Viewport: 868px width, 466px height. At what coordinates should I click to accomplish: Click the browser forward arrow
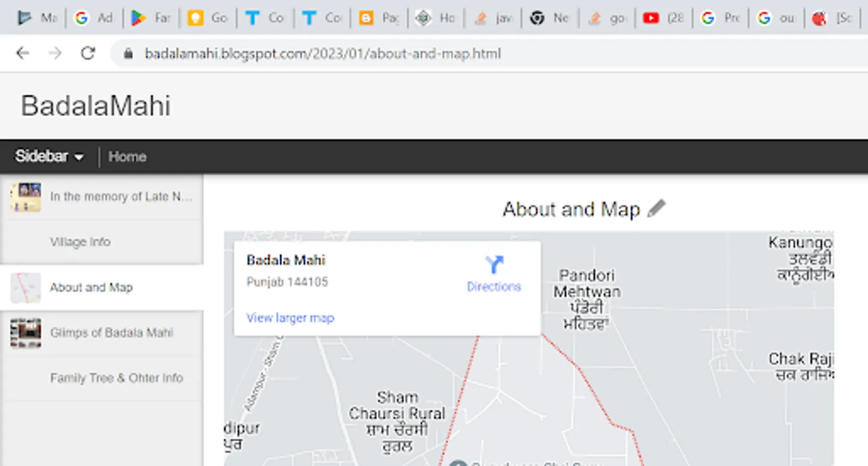pyautogui.click(x=55, y=53)
